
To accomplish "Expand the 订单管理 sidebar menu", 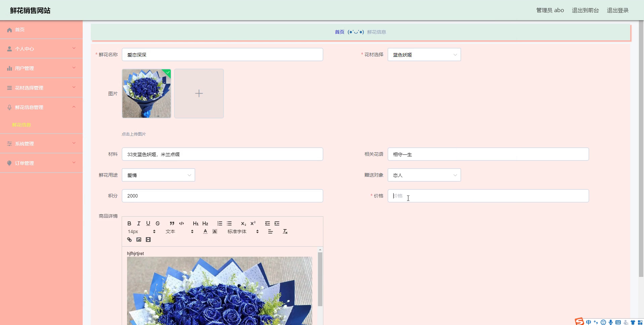I will [x=41, y=163].
